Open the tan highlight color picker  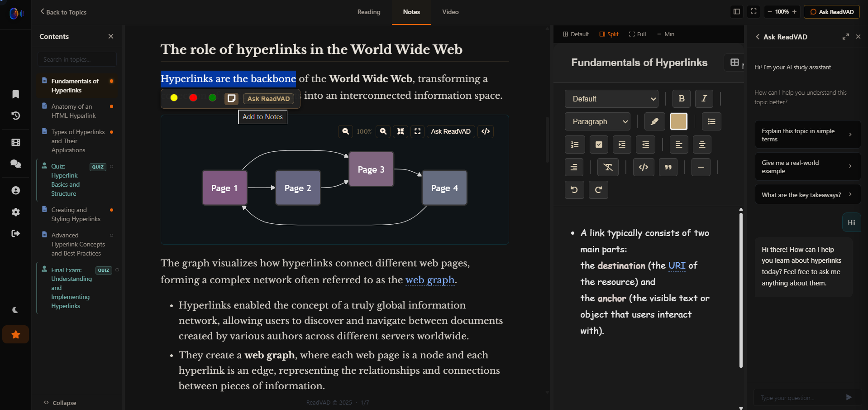(x=678, y=121)
